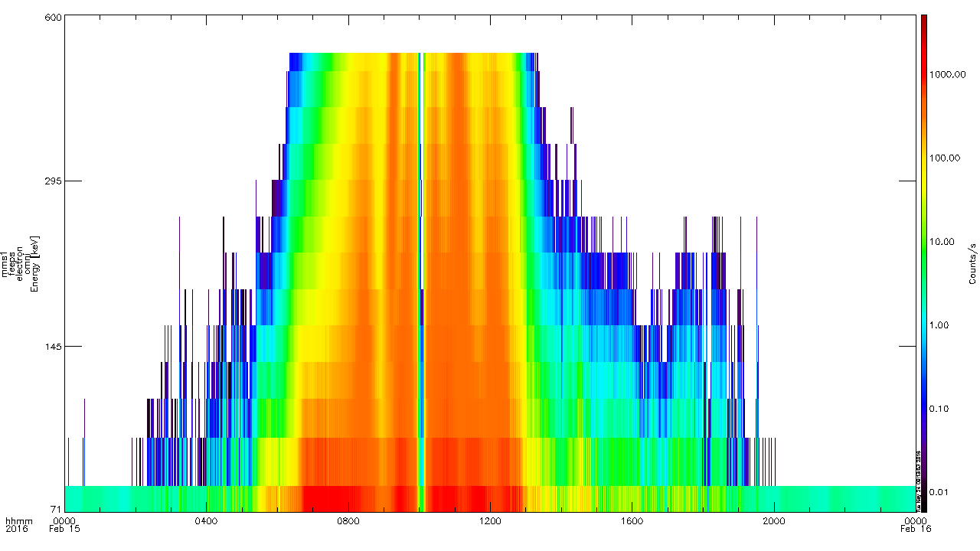Screen dimensions: 980x551
Task: Select the 0400 time tick label
Action: click(x=207, y=520)
